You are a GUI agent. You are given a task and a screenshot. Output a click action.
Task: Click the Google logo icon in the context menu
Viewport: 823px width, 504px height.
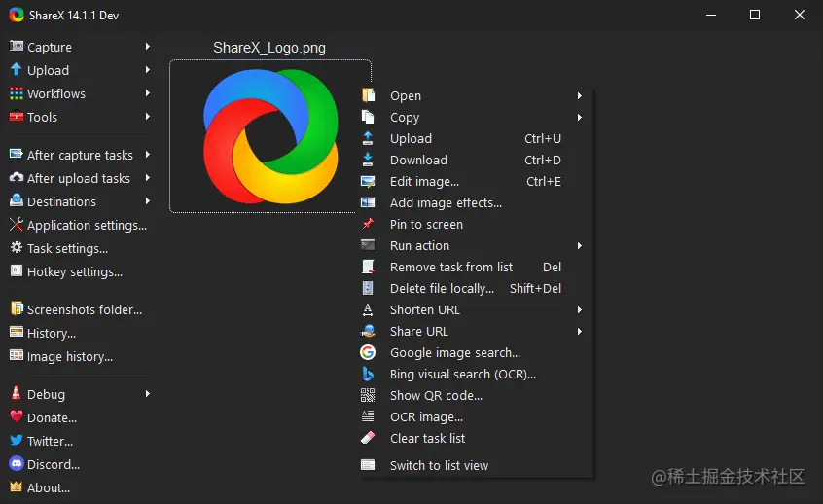pyautogui.click(x=368, y=352)
